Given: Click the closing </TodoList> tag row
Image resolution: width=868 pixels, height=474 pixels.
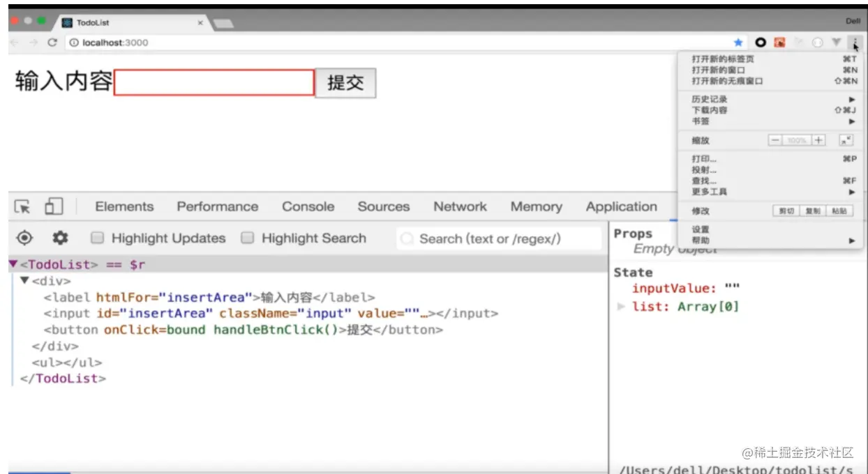Looking at the screenshot, I should pos(63,379).
